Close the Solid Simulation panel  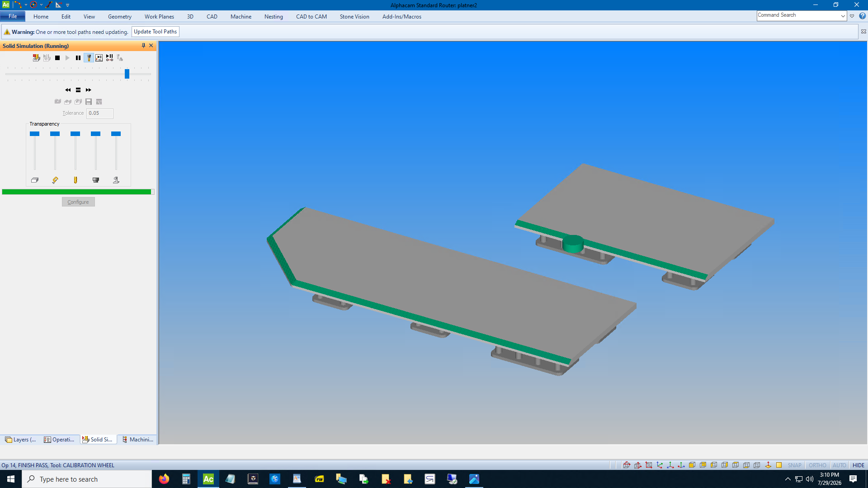151,46
